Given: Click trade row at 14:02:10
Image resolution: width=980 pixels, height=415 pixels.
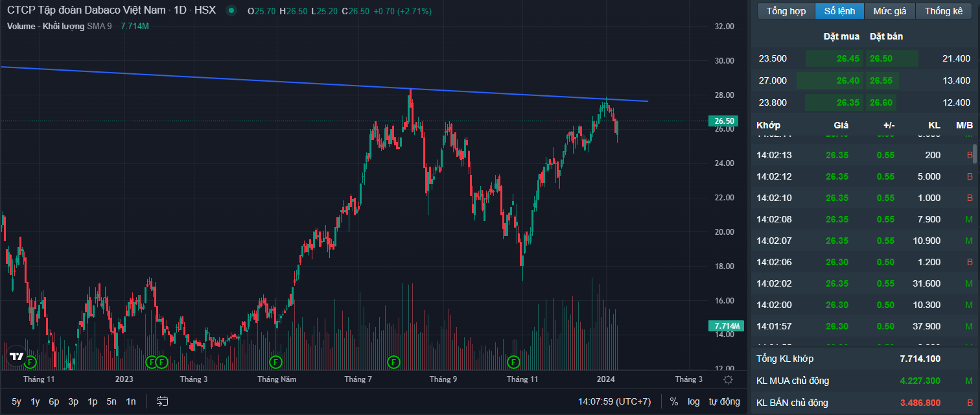Looking at the screenshot, I should click(x=865, y=198).
